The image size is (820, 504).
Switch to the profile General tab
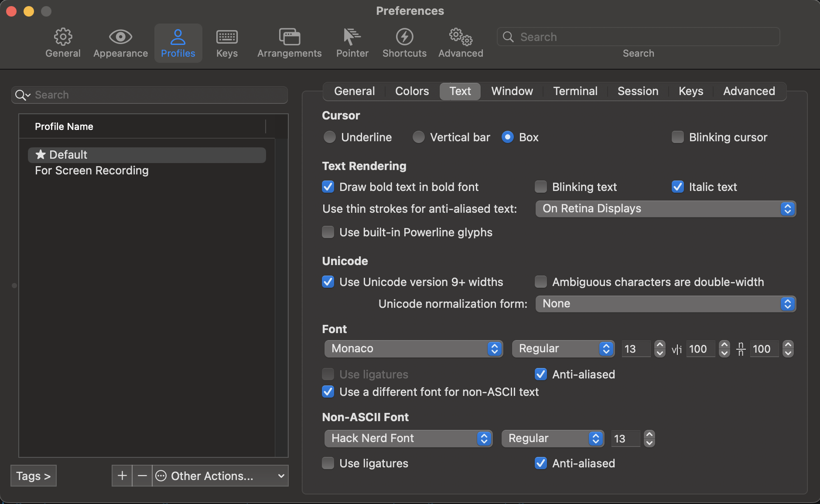click(354, 91)
